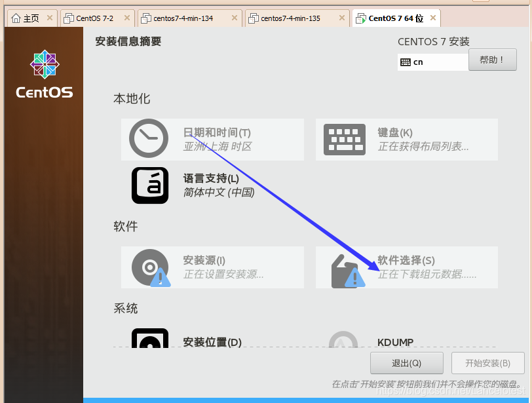
Task: Open the cn keyboard layout selector
Action: click(x=432, y=62)
